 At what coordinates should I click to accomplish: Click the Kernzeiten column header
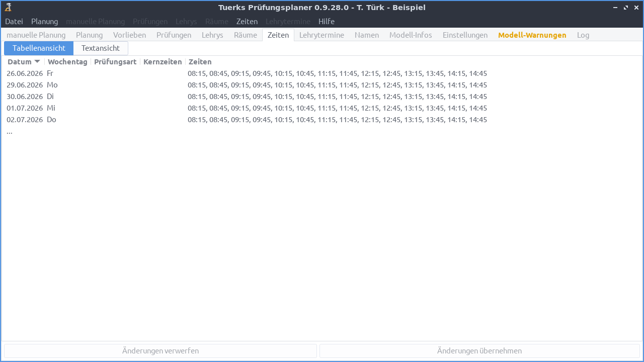tap(162, 61)
